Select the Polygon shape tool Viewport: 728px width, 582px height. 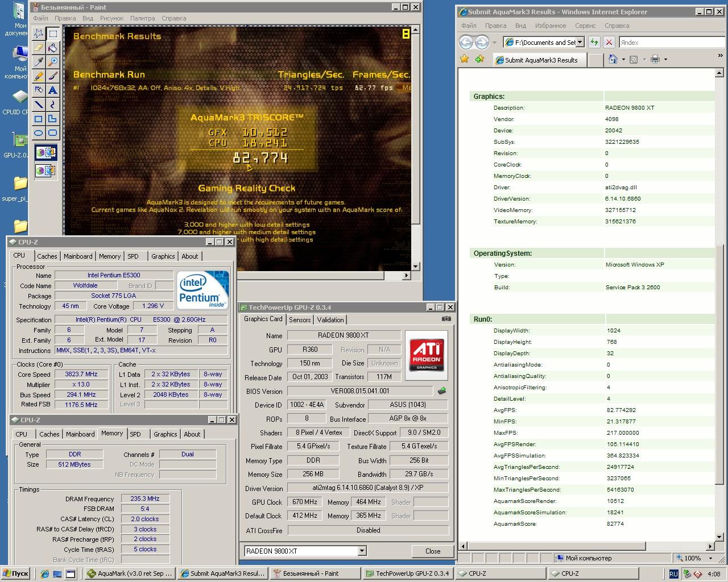tap(52, 119)
